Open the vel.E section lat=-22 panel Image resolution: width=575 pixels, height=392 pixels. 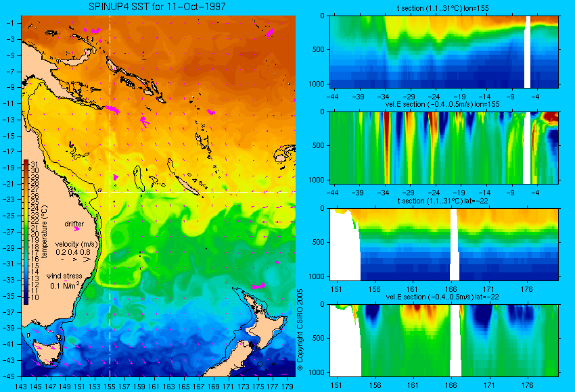point(444,340)
